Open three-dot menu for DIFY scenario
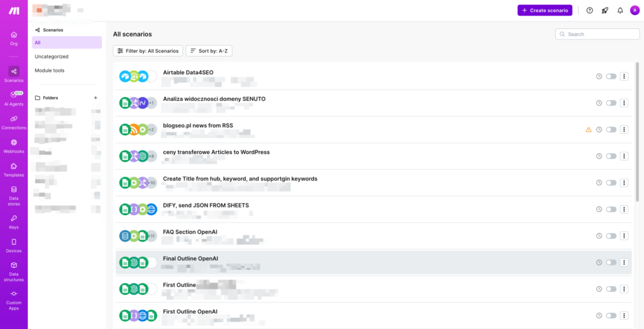This screenshot has width=644, height=329. pos(624,209)
